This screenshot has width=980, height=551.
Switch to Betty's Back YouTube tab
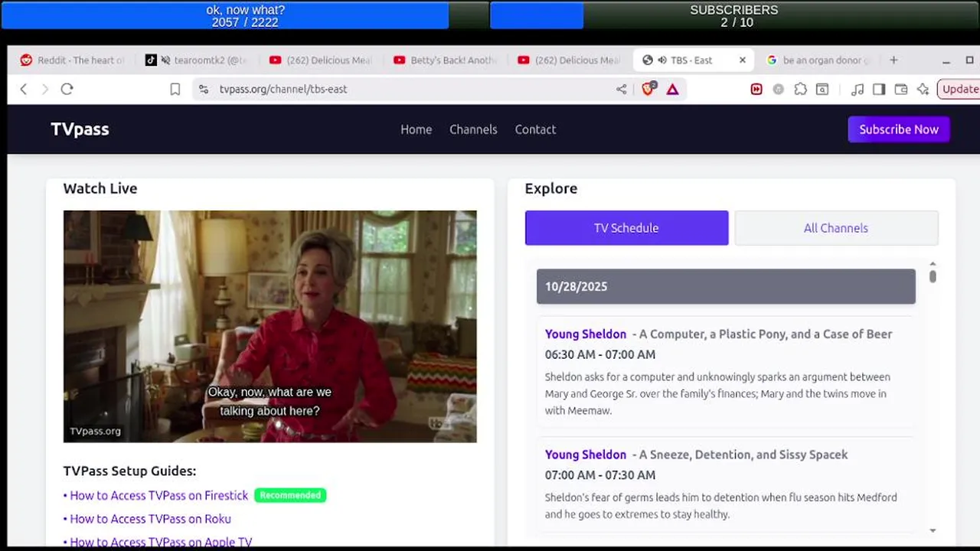click(446, 60)
